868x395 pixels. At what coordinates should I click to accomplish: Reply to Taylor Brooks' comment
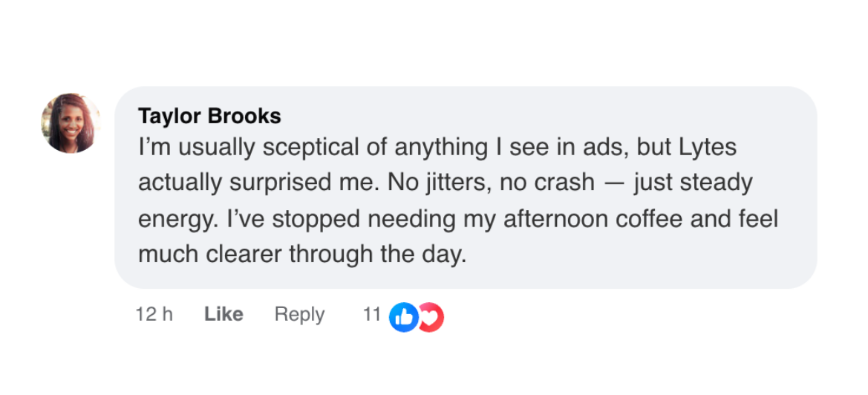coord(299,315)
